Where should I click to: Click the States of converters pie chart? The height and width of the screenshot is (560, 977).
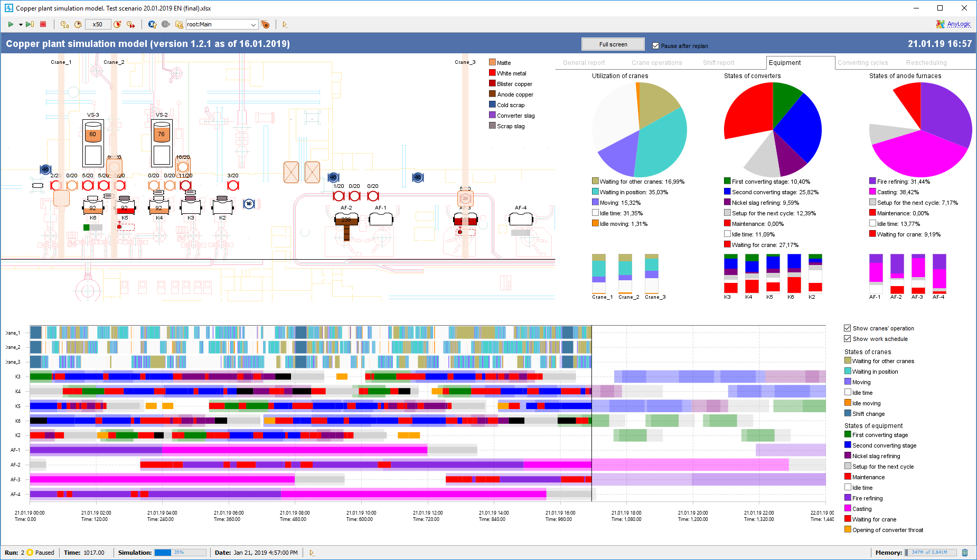(773, 129)
